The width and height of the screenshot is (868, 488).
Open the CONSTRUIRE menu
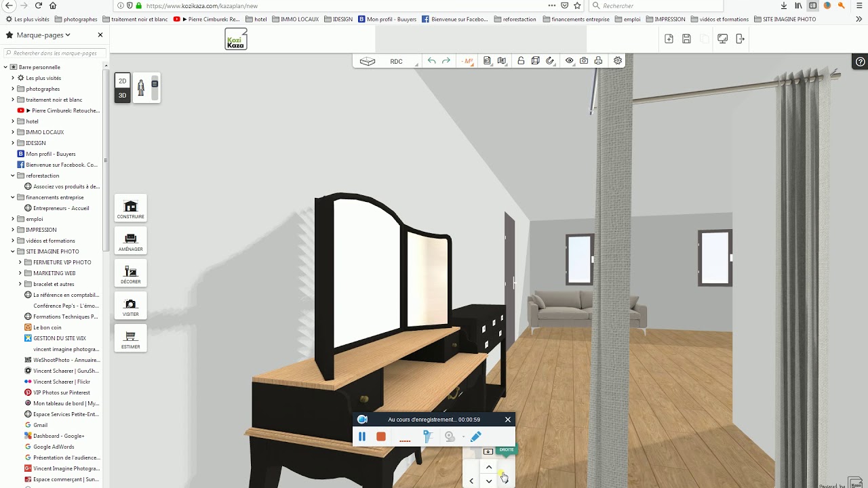point(130,209)
